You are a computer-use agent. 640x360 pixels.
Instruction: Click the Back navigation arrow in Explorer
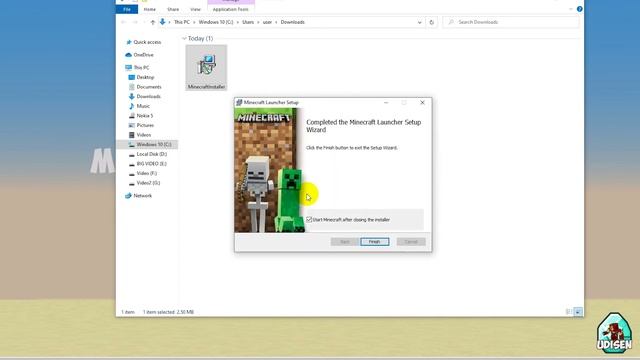click(123, 22)
